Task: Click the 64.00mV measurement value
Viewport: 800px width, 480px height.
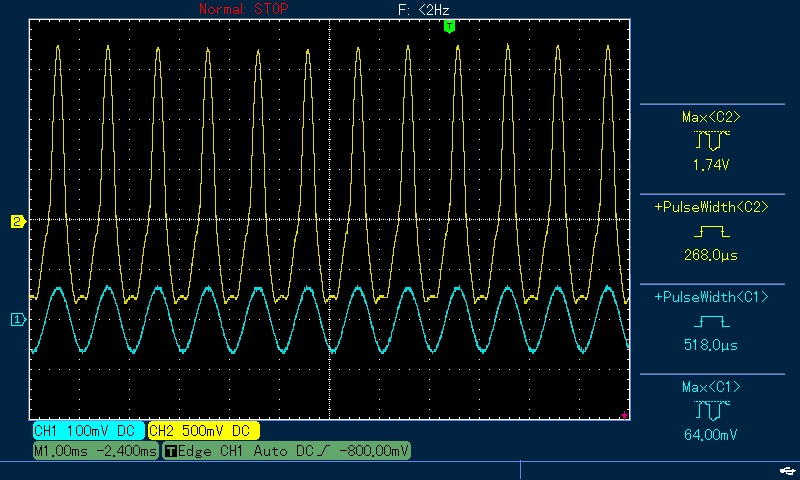Action: pos(711,435)
